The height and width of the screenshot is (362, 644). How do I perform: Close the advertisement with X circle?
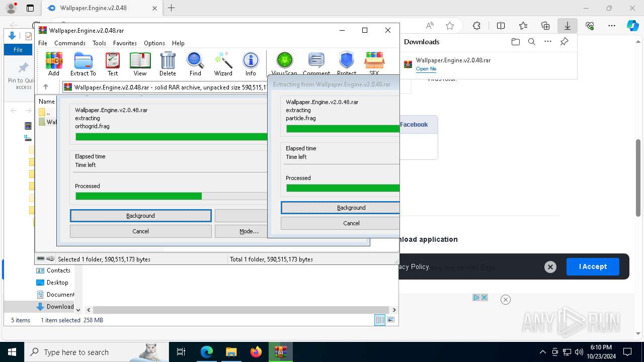click(x=506, y=300)
